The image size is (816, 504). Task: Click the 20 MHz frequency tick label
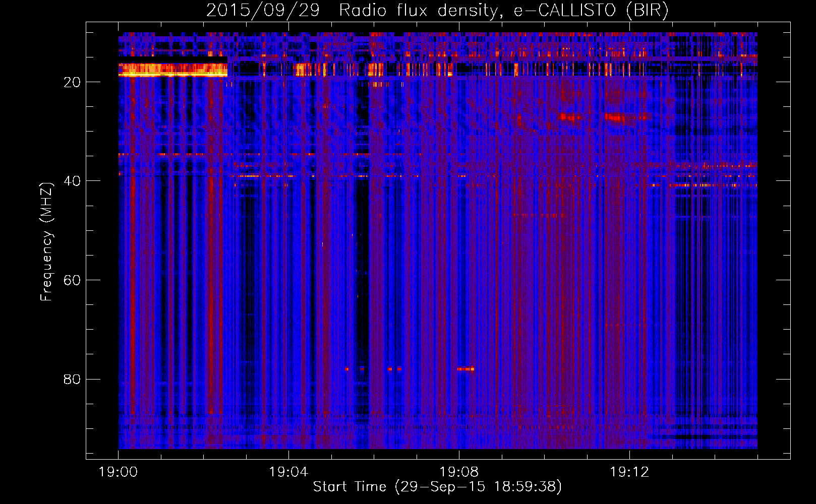pos(72,82)
